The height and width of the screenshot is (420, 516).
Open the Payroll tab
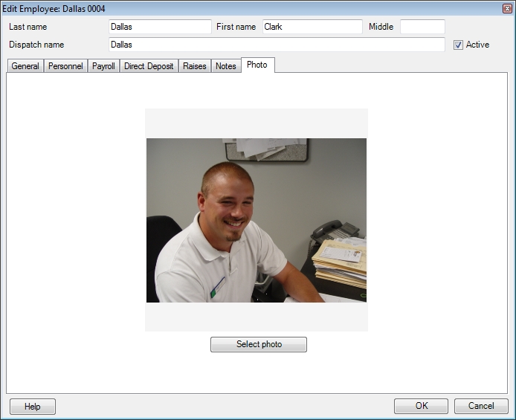click(x=103, y=66)
